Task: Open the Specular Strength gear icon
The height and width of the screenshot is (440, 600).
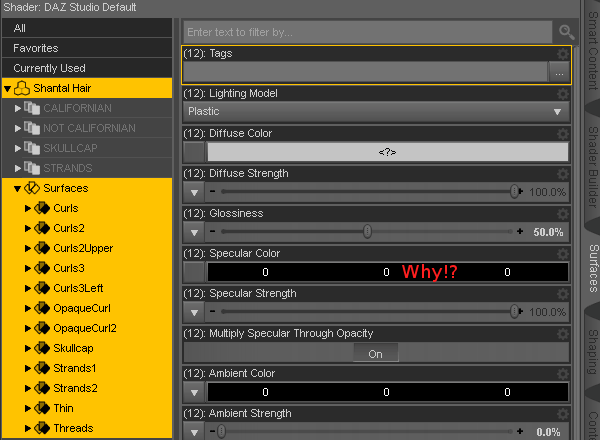Action: click(x=562, y=294)
